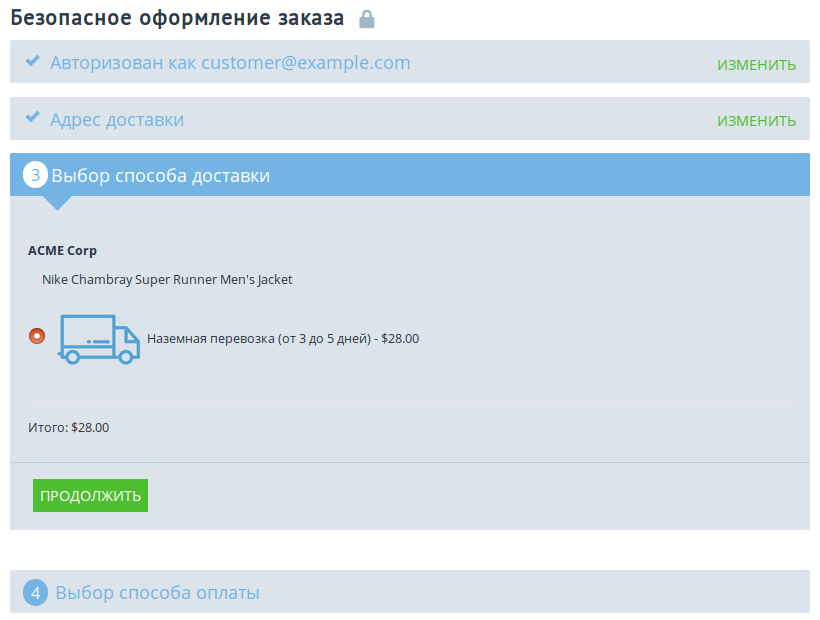
Task: Click the customer@example.com email text
Action: click(305, 61)
